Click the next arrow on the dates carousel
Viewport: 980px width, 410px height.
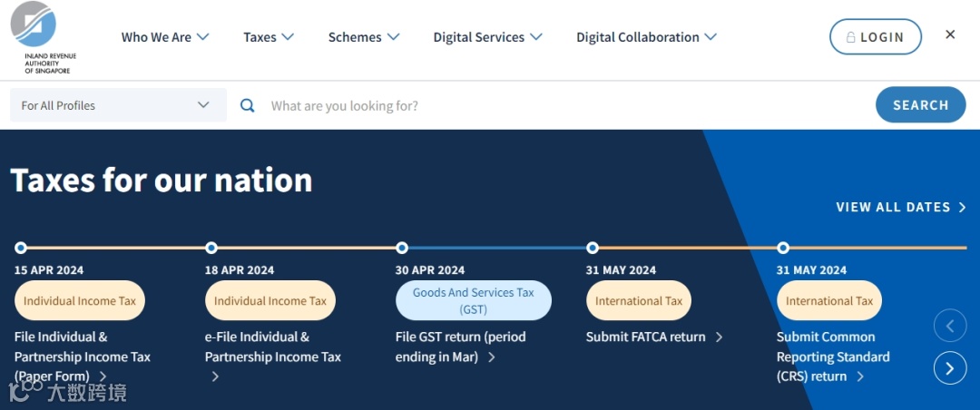[x=950, y=367]
